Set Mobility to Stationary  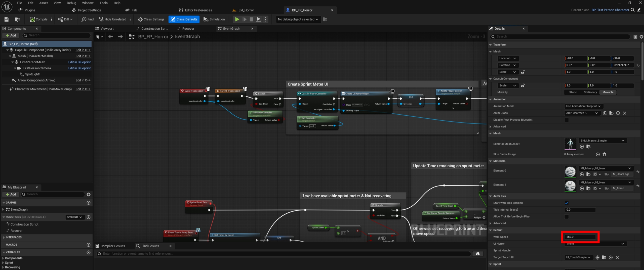[590, 92]
